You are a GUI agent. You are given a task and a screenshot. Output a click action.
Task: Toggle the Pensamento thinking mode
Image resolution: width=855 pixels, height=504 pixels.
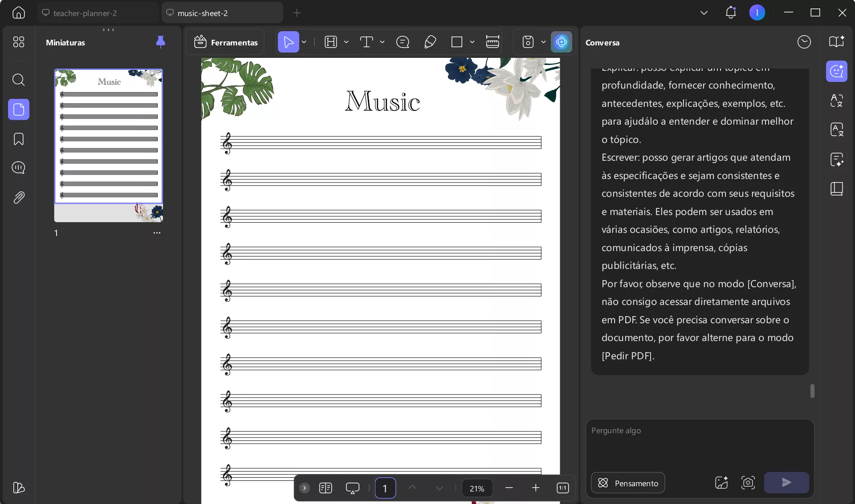point(628,483)
